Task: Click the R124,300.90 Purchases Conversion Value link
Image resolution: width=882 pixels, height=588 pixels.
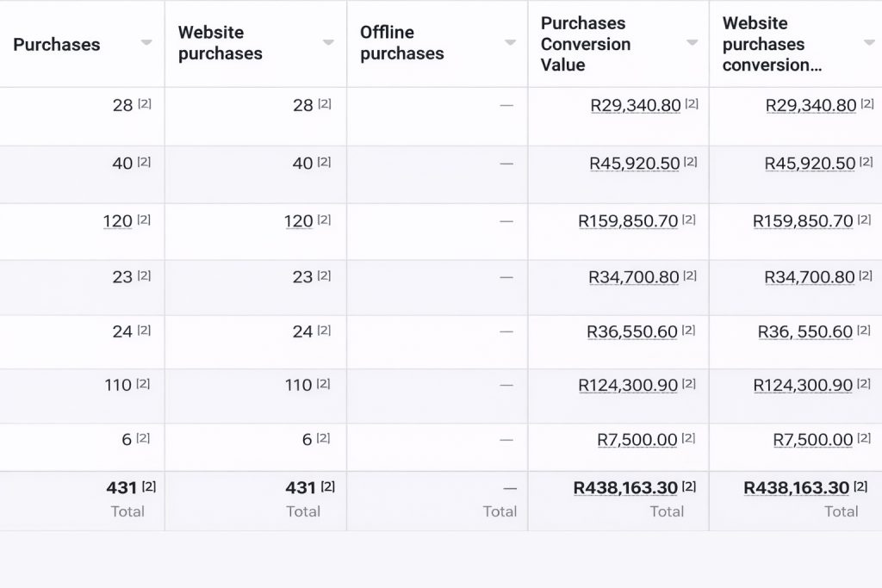Action: point(628,386)
